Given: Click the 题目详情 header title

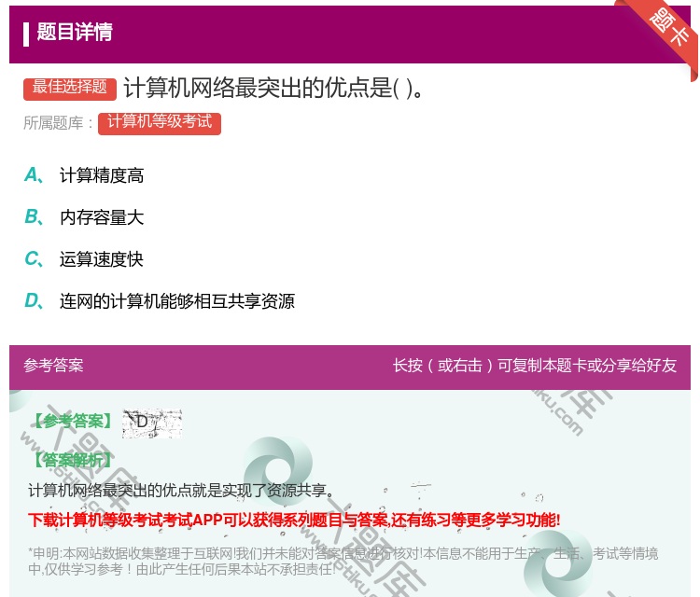Looking at the screenshot, I should pos(75,32).
